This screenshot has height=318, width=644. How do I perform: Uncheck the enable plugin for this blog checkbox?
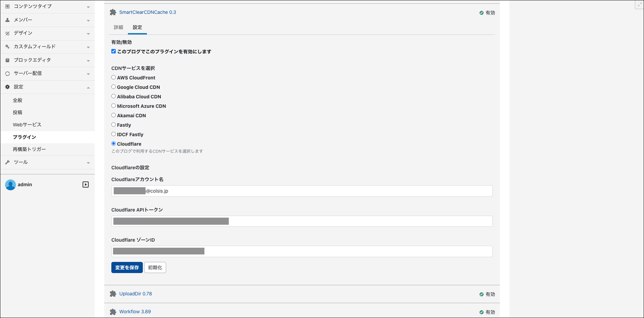click(114, 51)
